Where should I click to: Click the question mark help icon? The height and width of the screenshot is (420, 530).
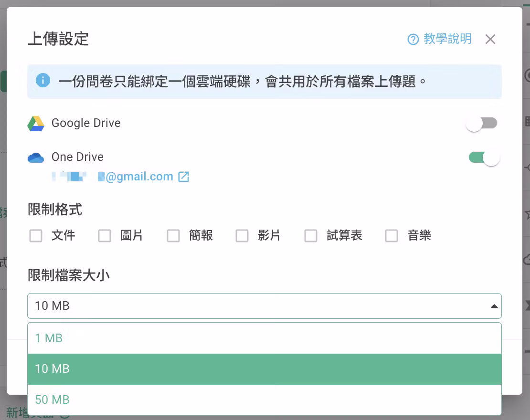tap(413, 40)
